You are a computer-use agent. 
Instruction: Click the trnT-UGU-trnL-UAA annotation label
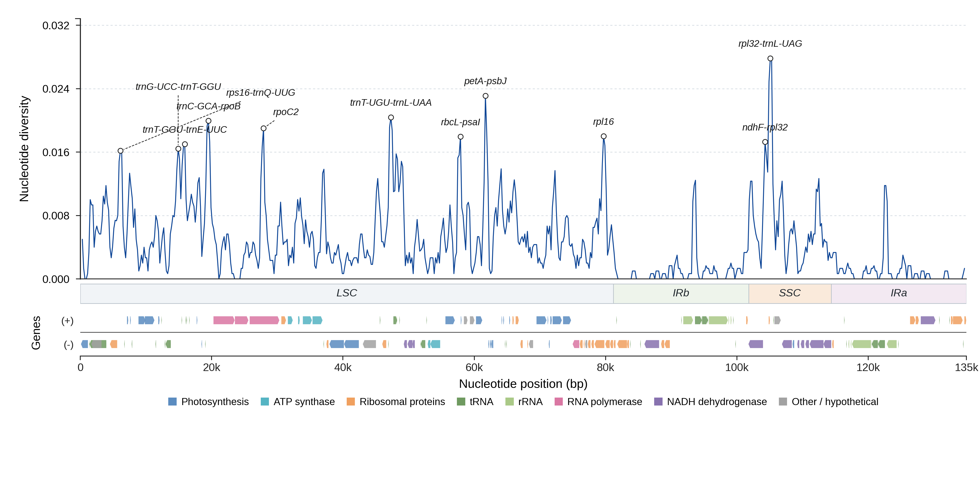tap(391, 103)
